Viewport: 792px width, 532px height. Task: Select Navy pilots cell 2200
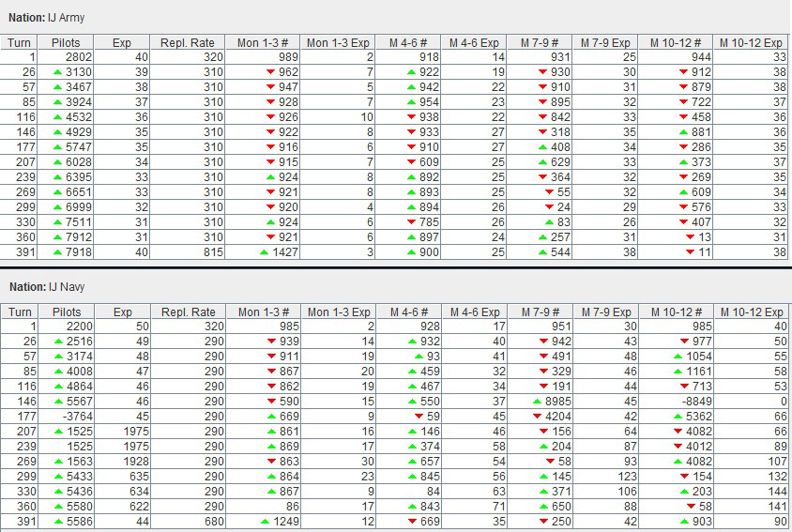(x=67, y=327)
